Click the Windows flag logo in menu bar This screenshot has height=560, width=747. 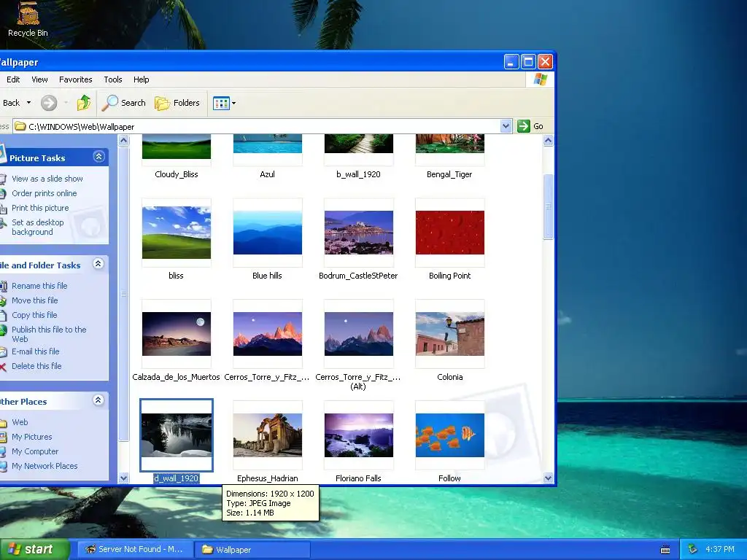coord(541,79)
